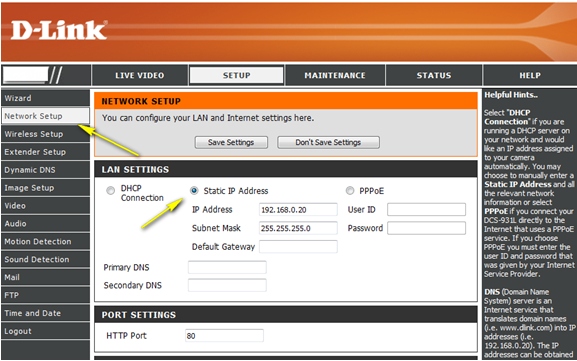Image resolution: width=577 pixels, height=361 pixels.
Task: Click the 'Secondary DNS' label
Action: click(132, 286)
